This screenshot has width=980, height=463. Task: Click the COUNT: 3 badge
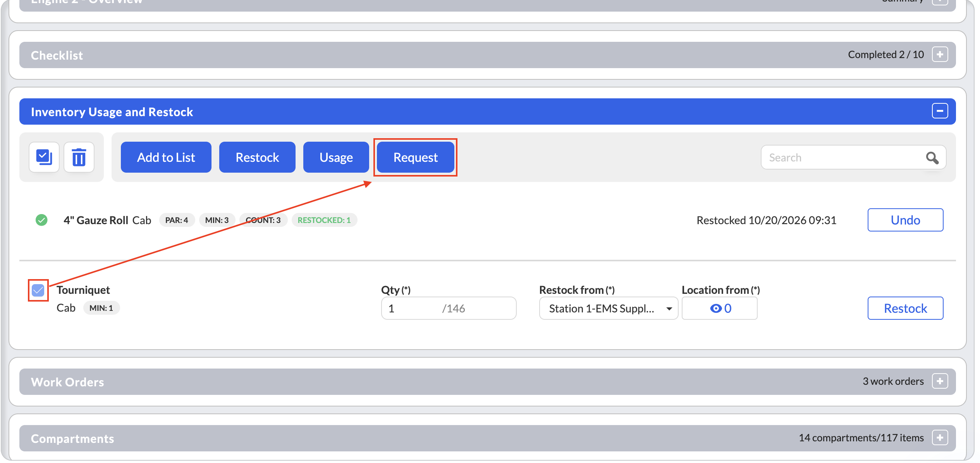[x=263, y=220]
